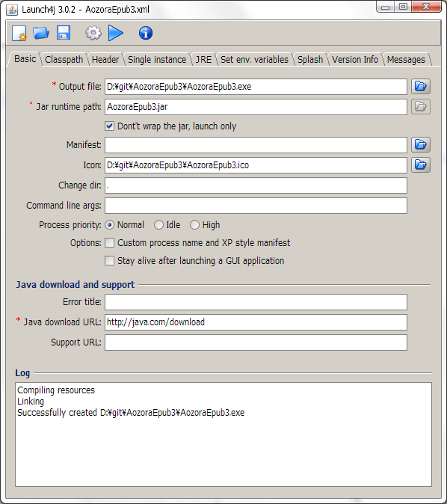Viewport: 447px width, 504px height.
Task: Go to the JRE tab
Action: point(204,60)
